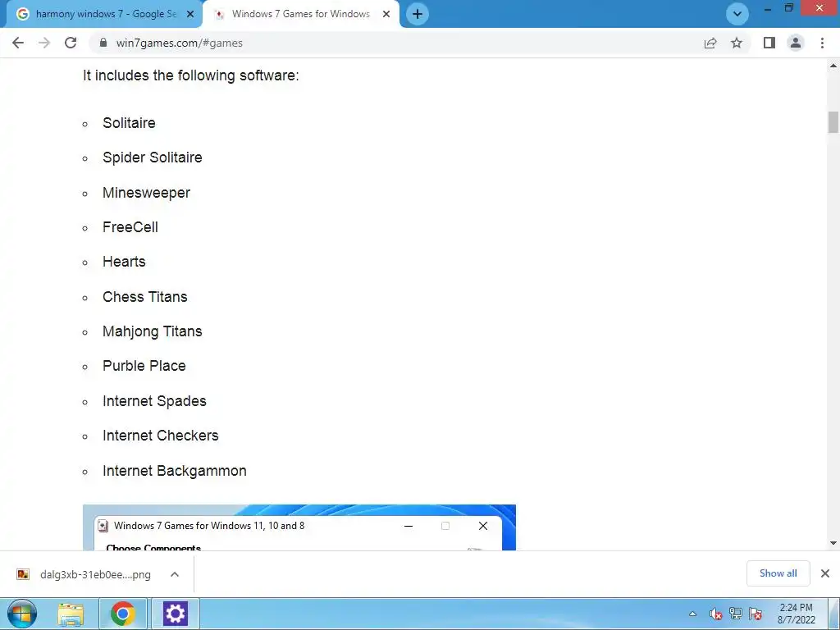
Task: Click the forward navigation arrow
Action: [x=44, y=43]
